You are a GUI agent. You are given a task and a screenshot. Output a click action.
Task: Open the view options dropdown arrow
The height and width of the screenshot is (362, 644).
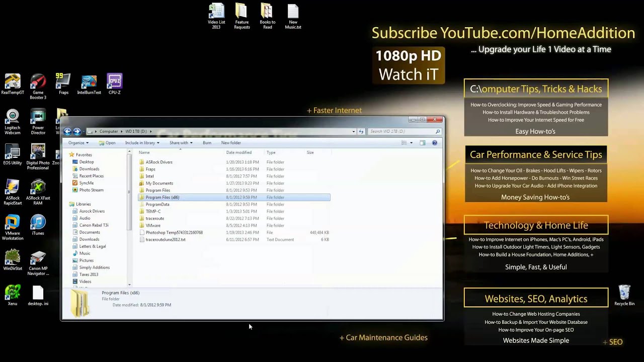point(411,143)
